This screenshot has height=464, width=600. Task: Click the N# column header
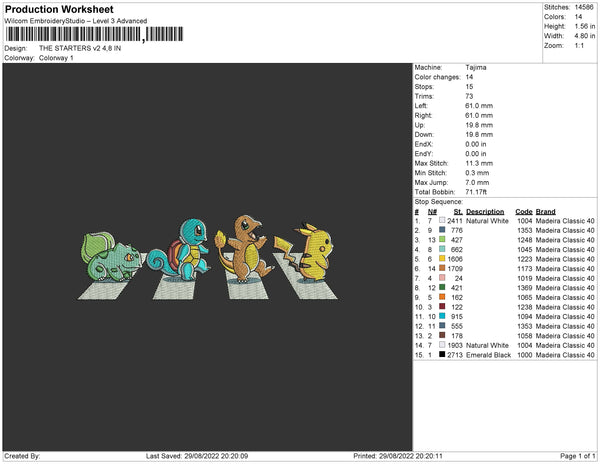(432, 212)
